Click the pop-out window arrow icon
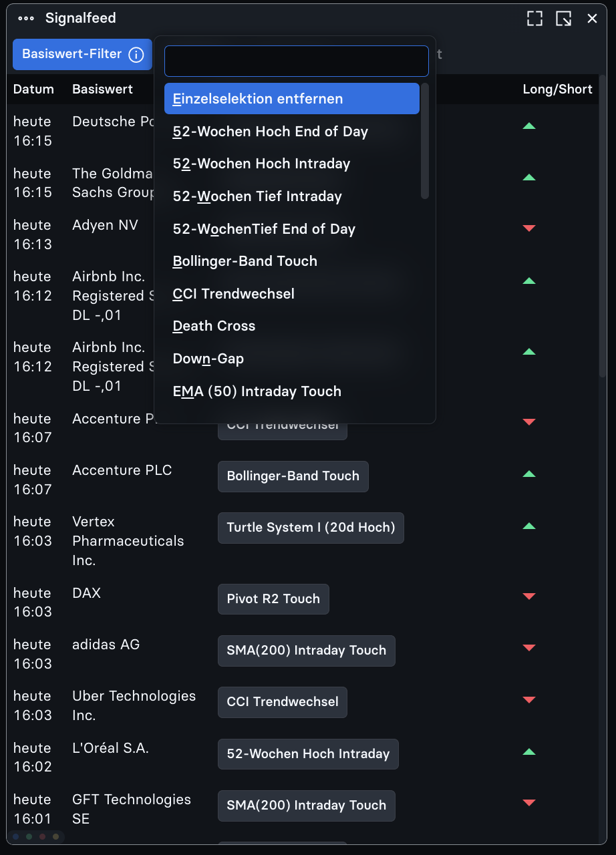Screen dimensions: 616x855 click(563, 19)
